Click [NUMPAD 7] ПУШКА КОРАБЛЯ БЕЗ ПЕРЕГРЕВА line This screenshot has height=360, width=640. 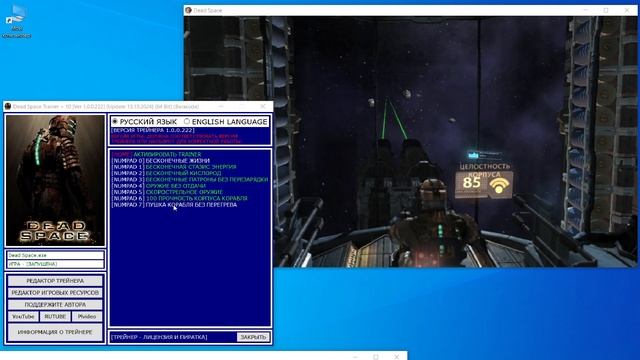tap(174, 204)
